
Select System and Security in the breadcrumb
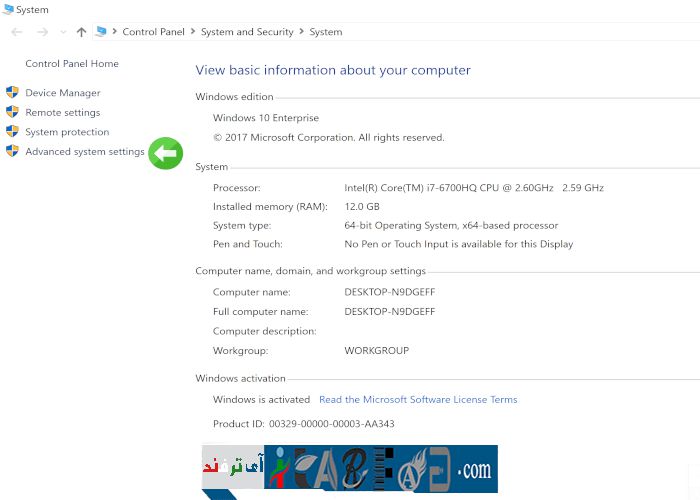coord(247,32)
